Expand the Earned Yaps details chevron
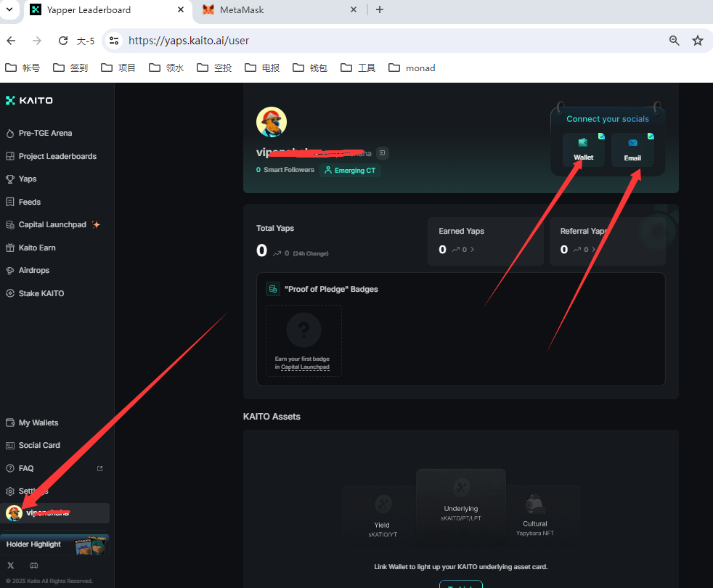Image resolution: width=713 pixels, height=588 pixels. tap(473, 249)
